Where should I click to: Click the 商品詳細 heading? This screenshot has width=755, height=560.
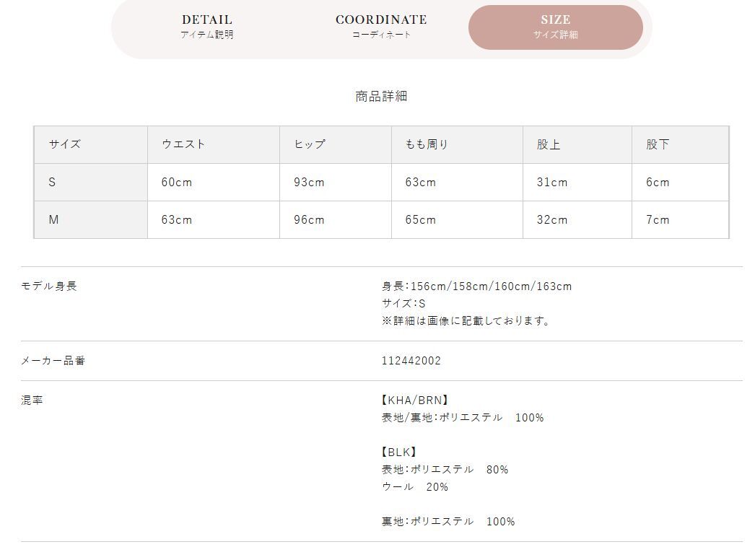point(381,96)
